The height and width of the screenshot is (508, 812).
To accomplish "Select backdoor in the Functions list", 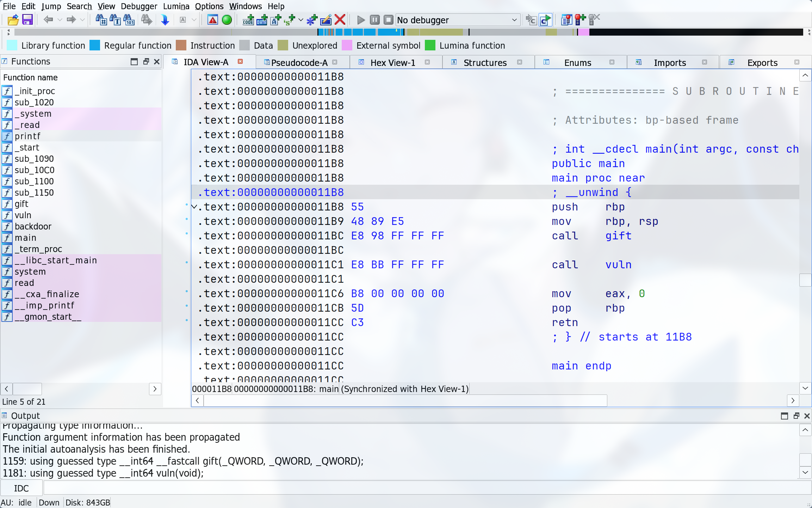I will click(33, 226).
